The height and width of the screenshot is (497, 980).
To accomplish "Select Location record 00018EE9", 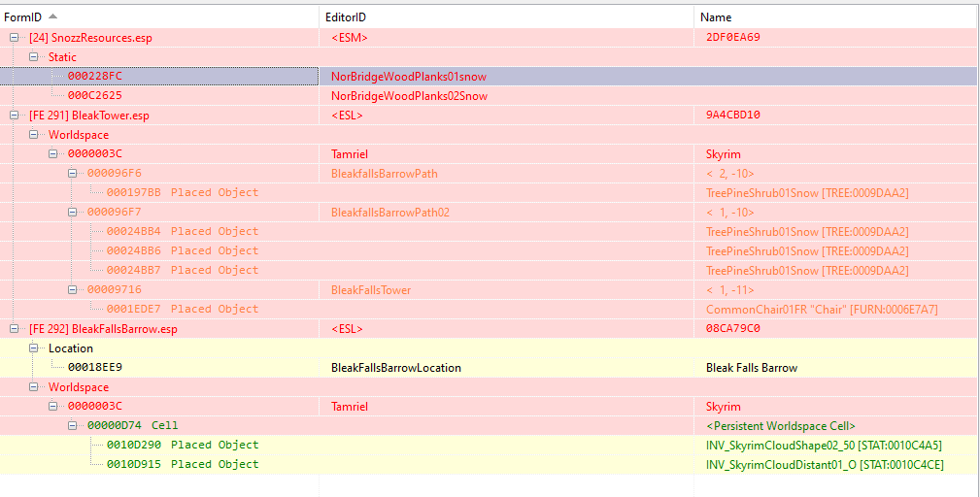I will [x=95, y=367].
